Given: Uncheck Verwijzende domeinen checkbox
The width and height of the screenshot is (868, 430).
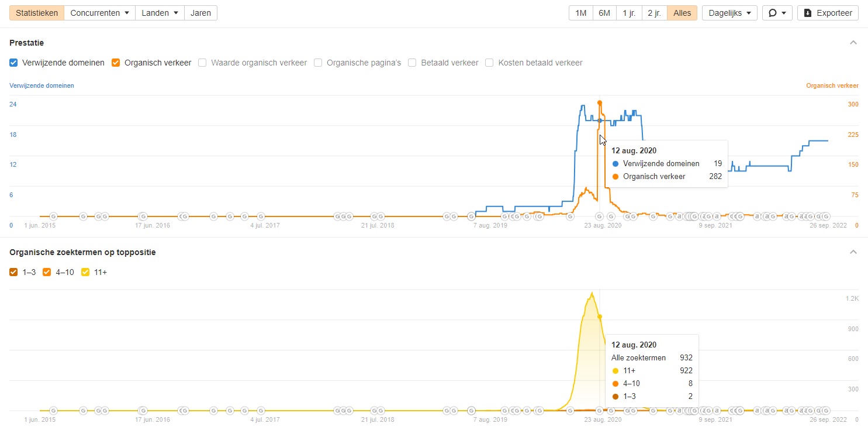Looking at the screenshot, I should coord(13,63).
